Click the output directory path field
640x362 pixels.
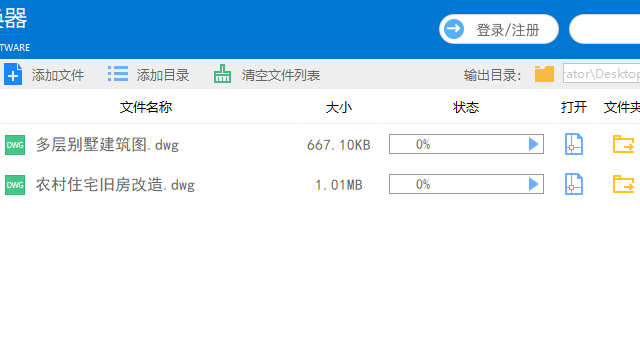(x=601, y=73)
